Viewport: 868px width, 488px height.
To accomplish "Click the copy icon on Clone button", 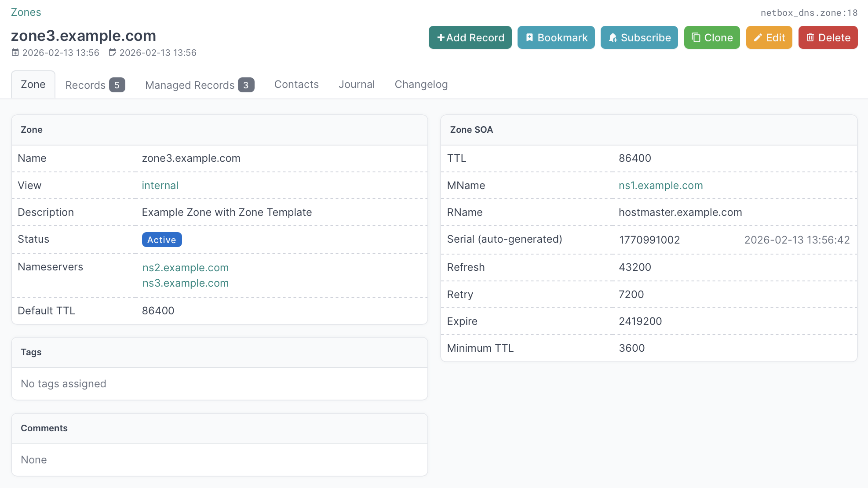I will 696,38.
